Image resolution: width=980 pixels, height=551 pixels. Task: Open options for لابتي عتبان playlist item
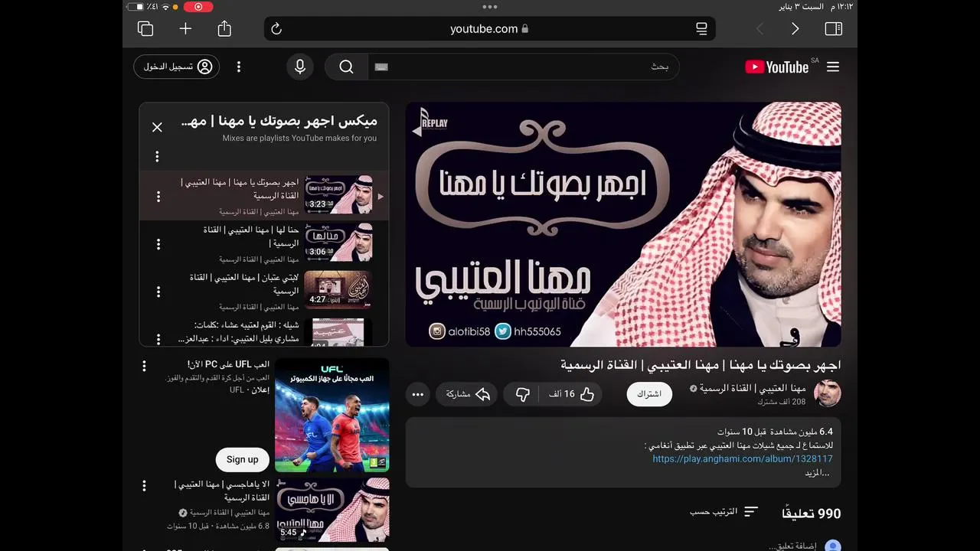[x=158, y=292]
